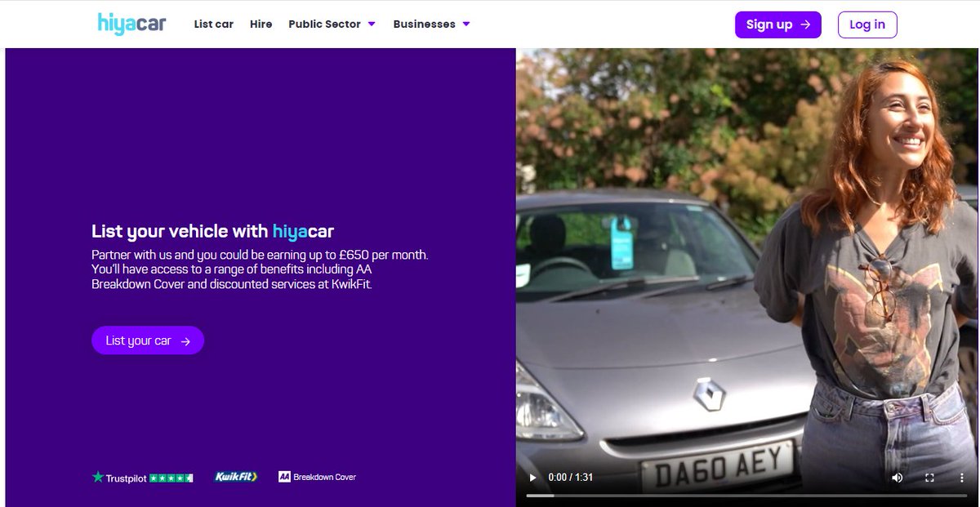The height and width of the screenshot is (507, 980).
Task: Expand the chevron next to Public Sector
Action: pyautogui.click(x=372, y=24)
